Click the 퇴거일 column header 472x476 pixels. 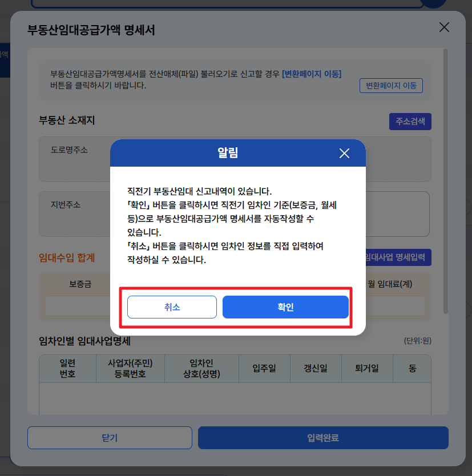[x=367, y=369]
